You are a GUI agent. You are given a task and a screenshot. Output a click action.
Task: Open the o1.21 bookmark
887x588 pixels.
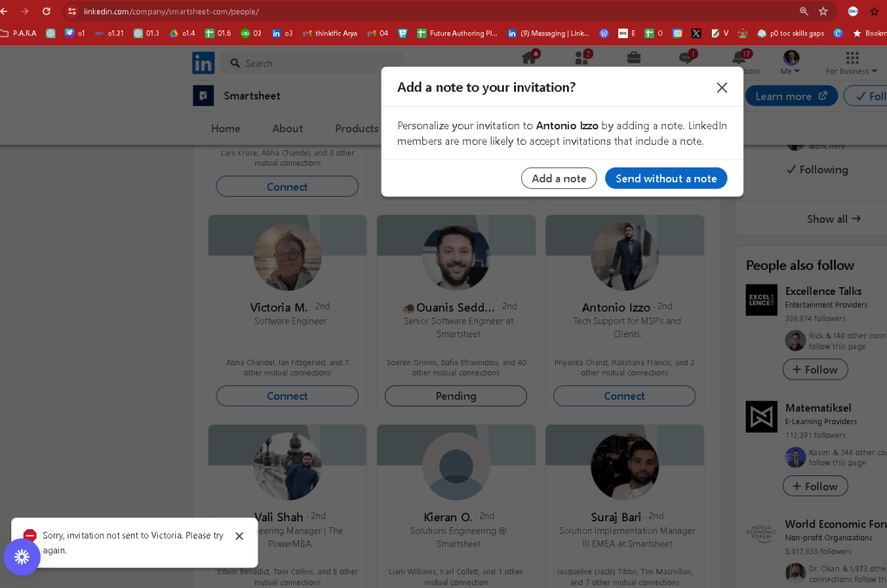[110, 34]
